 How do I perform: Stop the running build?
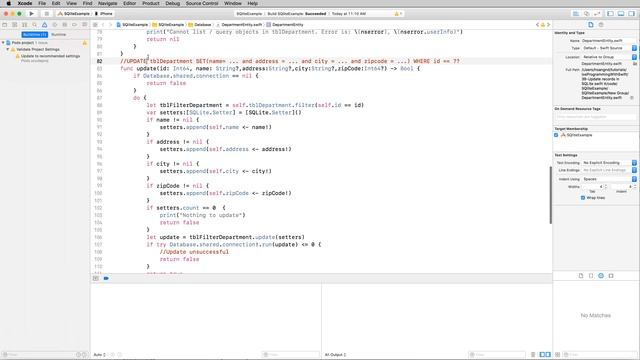tap(46, 13)
